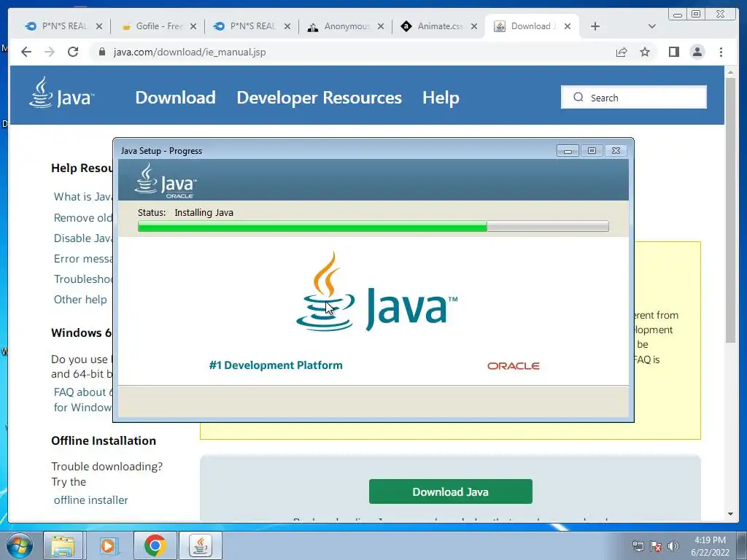The width and height of the screenshot is (747, 560).
Task: Open the 'Remove old' versions link
Action: [x=83, y=217]
